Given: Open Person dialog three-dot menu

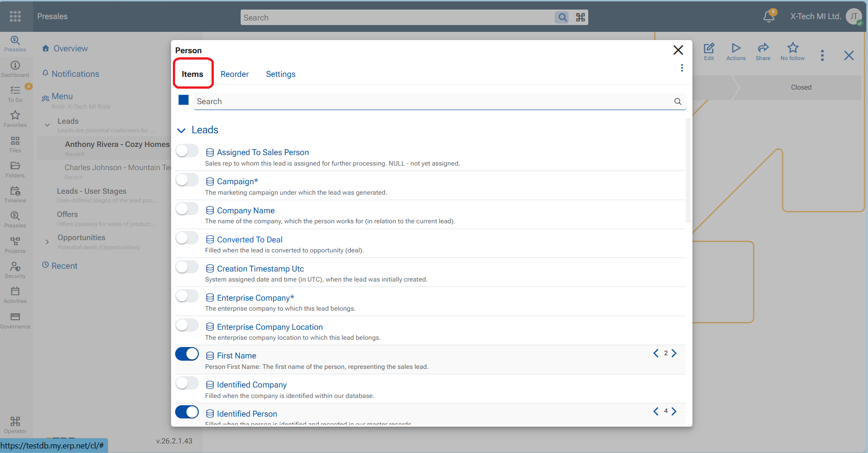Looking at the screenshot, I should 681,68.
